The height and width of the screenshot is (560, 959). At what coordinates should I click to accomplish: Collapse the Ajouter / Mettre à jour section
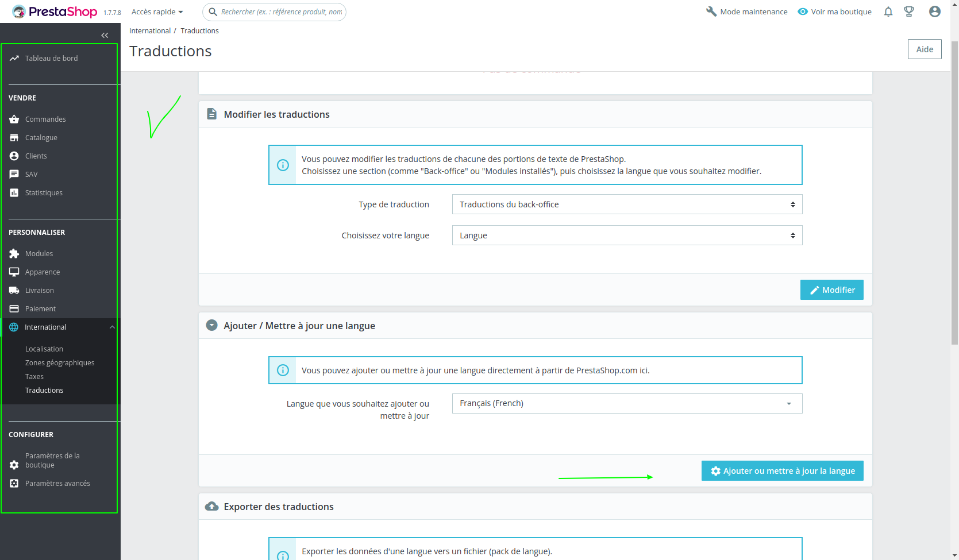pos(211,325)
